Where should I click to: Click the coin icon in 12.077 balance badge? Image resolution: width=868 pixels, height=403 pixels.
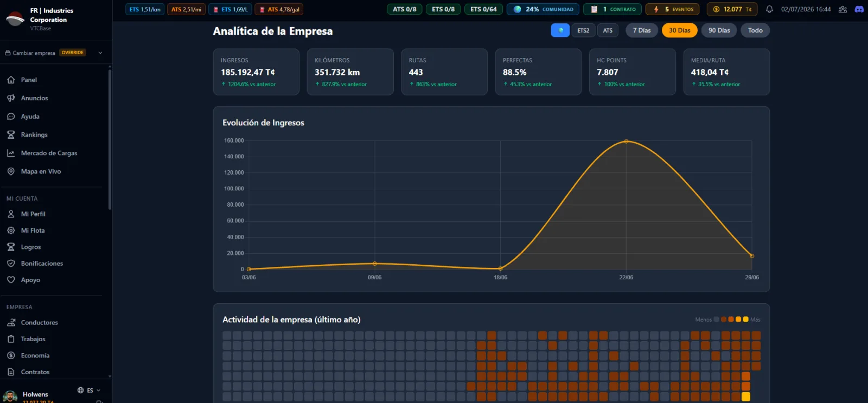tap(716, 9)
